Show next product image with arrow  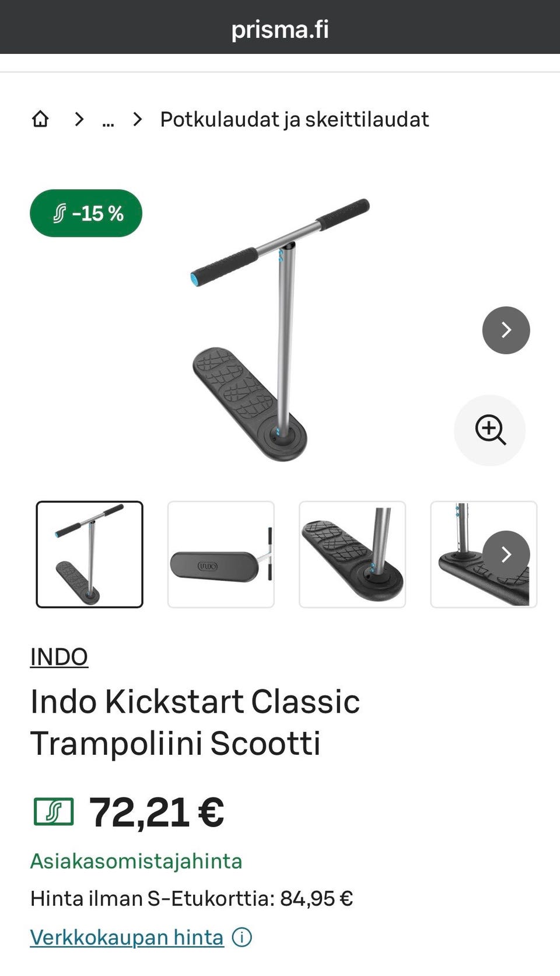(x=506, y=330)
